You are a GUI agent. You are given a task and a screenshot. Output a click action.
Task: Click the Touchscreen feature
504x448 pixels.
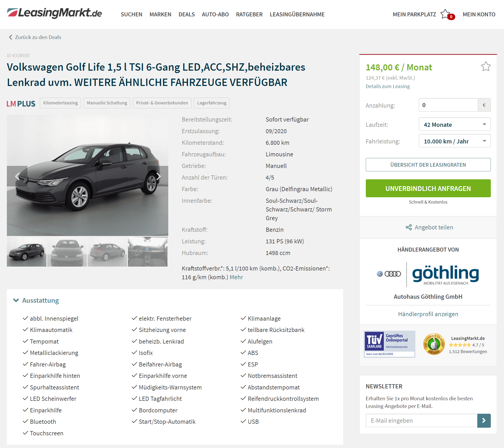click(x=46, y=433)
